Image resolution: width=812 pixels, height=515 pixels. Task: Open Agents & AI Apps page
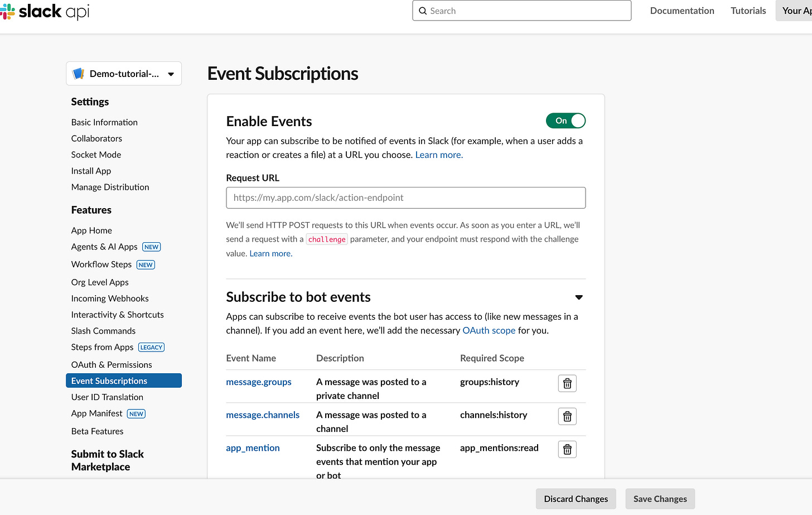click(104, 247)
